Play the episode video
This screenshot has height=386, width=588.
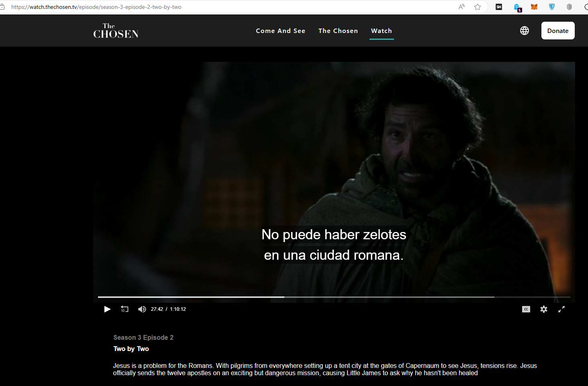tap(107, 309)
